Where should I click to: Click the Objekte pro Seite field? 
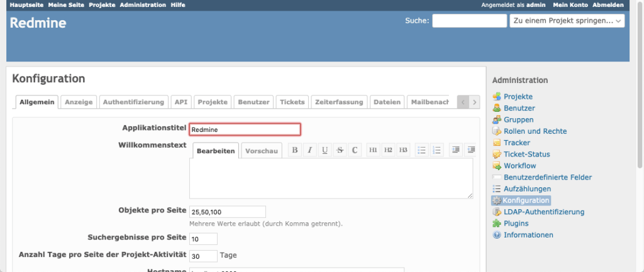228,212
